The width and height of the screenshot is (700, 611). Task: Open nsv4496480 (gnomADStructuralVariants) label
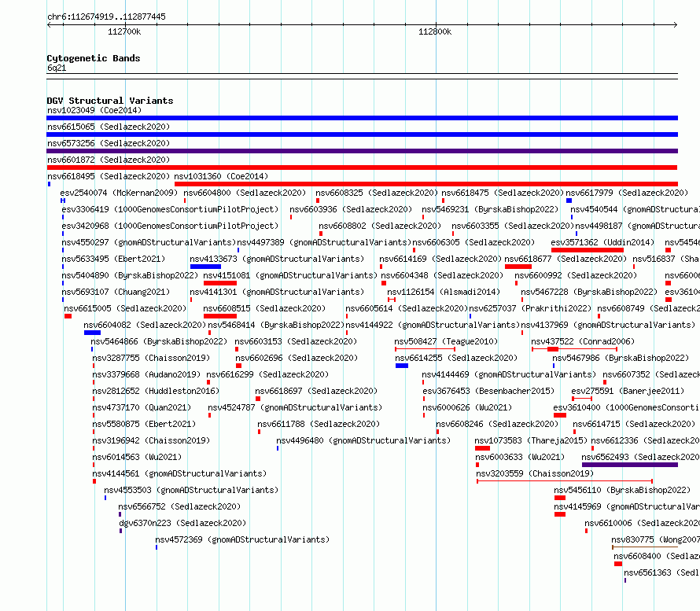[x=364, y=440]
